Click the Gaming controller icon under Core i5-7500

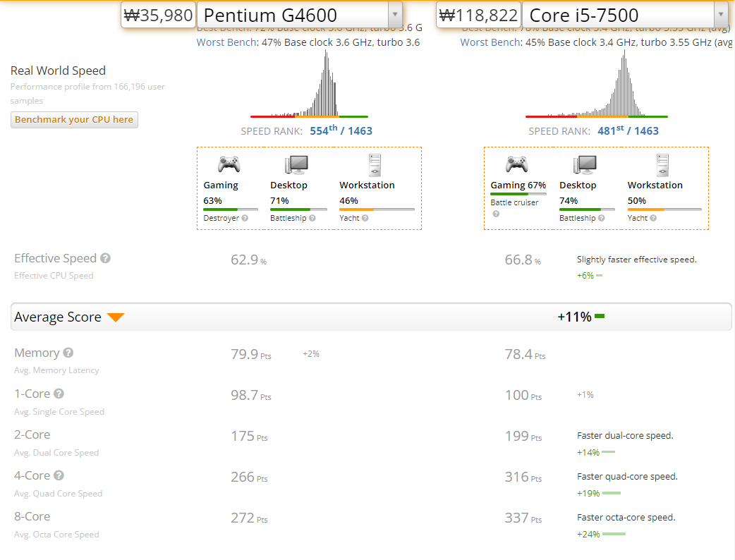coord(516,165)
